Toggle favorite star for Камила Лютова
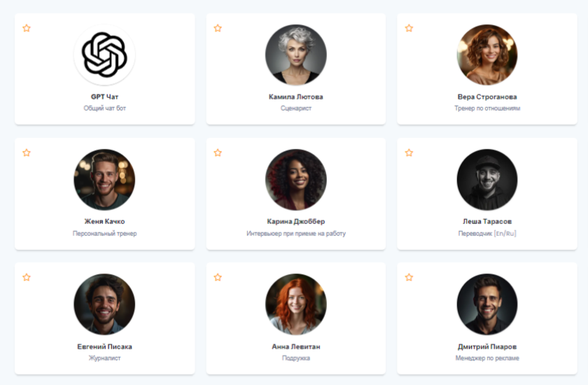 218,28
